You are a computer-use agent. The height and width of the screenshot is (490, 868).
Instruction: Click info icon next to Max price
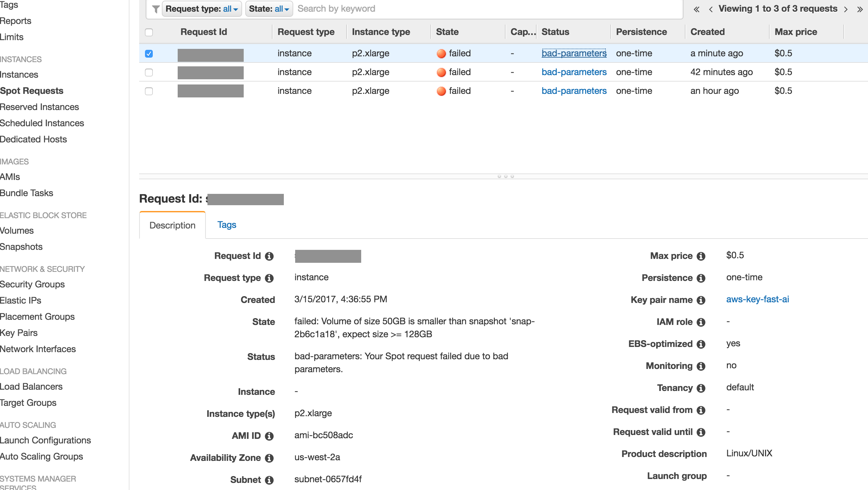(701, 256)
